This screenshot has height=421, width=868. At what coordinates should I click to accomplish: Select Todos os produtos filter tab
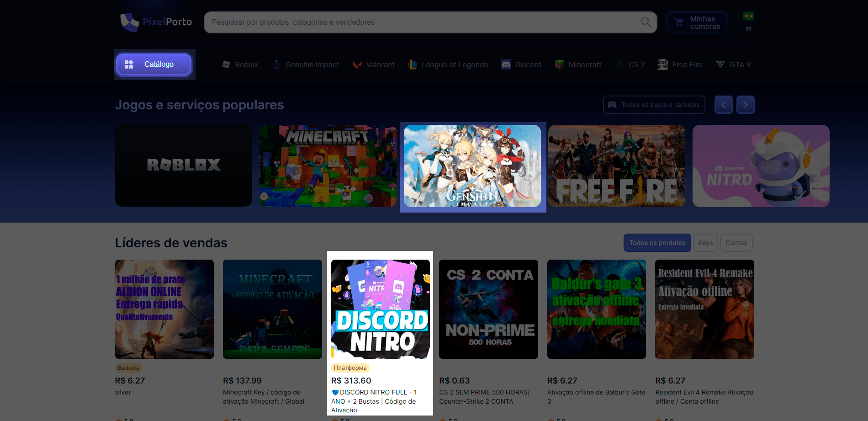(x=657, y=243)
